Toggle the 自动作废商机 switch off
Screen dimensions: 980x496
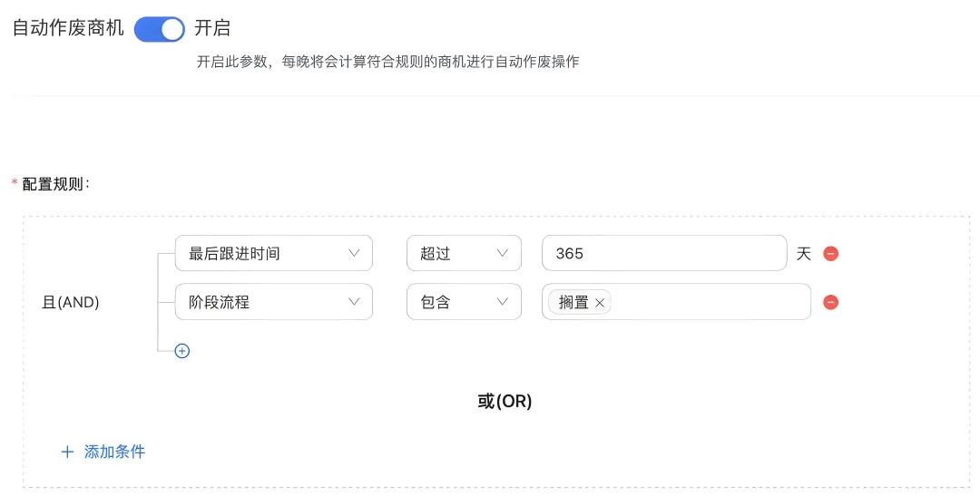pyautogui.click(x=160, y=29)
